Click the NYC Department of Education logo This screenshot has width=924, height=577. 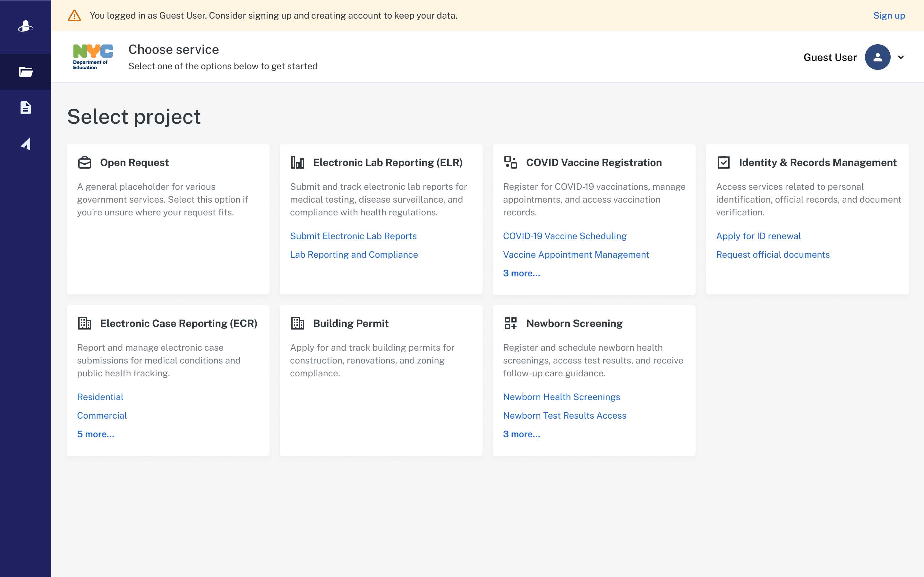[x=93, y=57]
